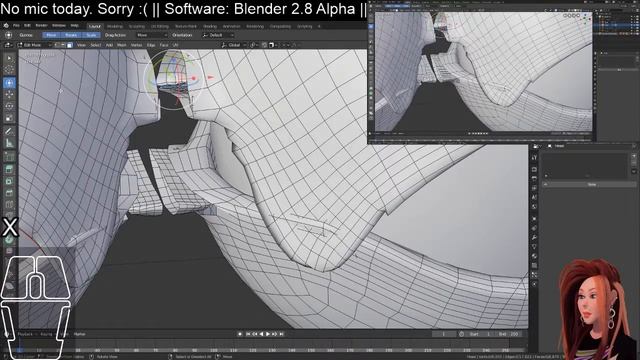The height and width of the screenshot is (360, 640).
Task: Open the Blender logo menu
Action: [x=6, y=26]
